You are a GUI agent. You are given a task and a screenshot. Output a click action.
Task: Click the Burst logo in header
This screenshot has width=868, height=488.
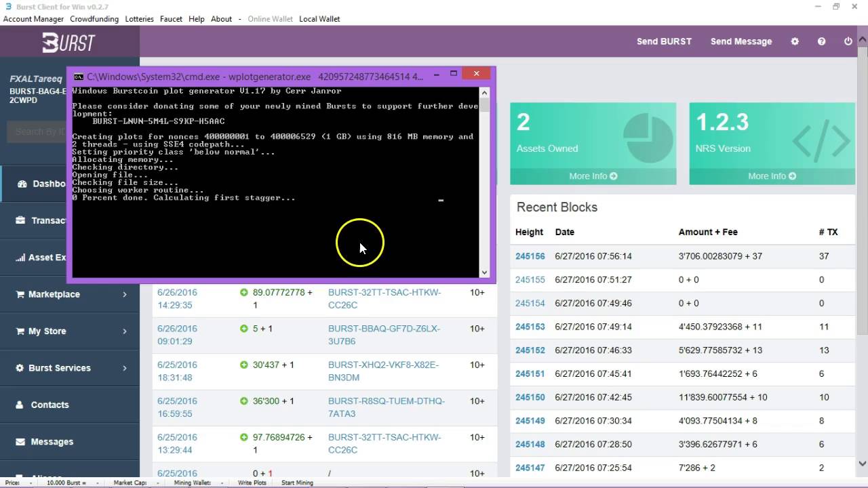[68, 43]
